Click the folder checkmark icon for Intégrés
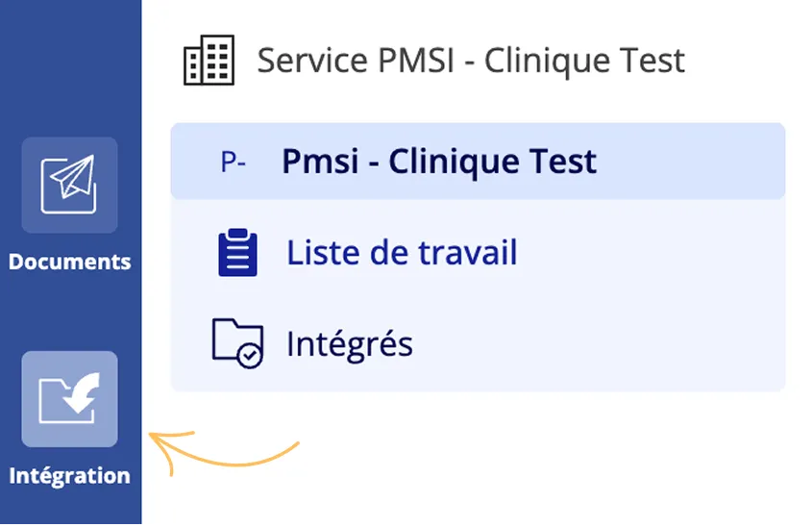This screenshot has height=527, width=812. (237, 343)
